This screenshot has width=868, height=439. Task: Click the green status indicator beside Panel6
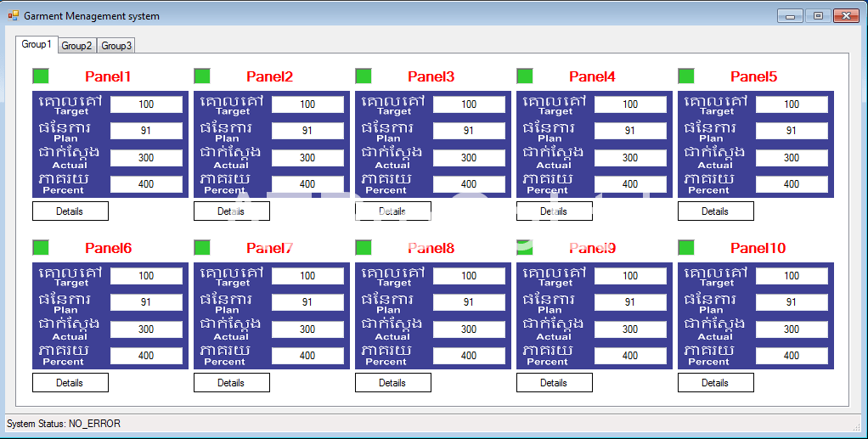pyautogui.click(x=41, y=247)
